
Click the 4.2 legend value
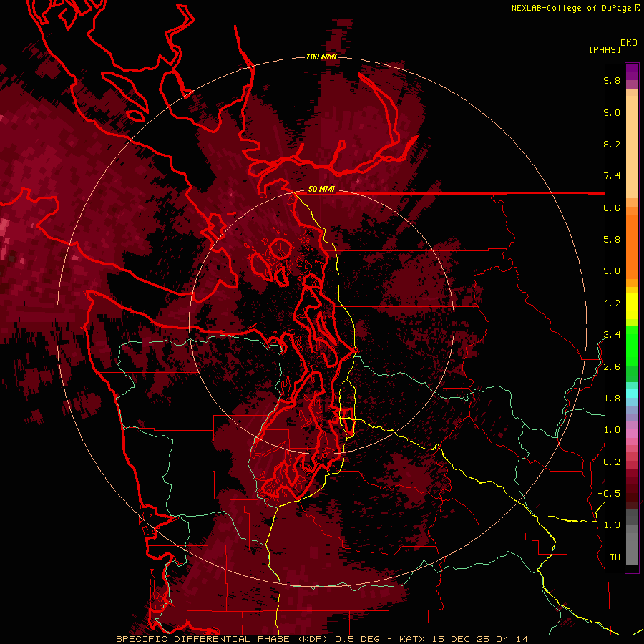(612, 303)
